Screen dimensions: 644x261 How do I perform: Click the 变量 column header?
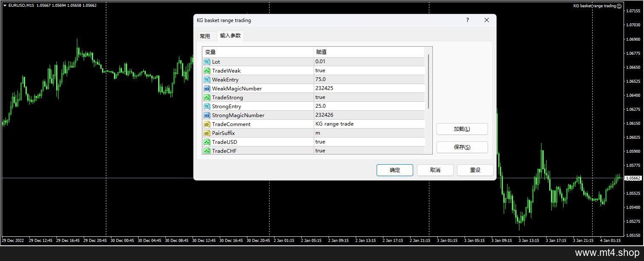click(258, 52)
